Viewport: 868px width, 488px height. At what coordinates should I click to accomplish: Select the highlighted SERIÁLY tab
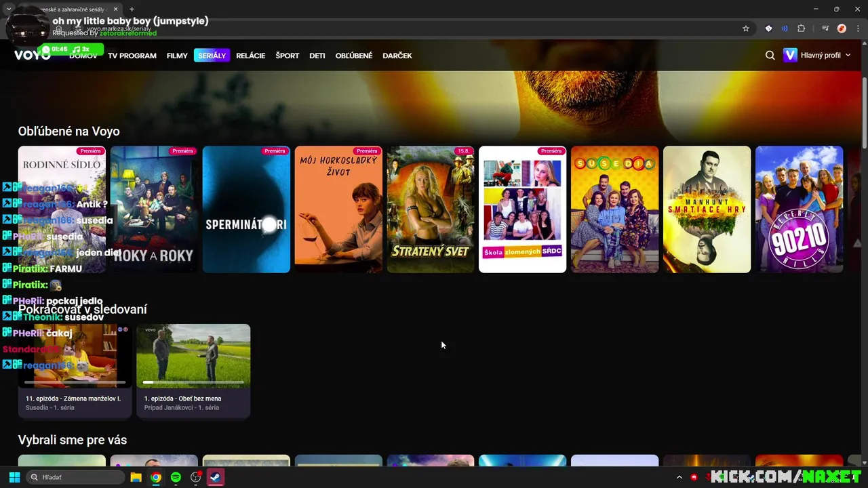212,56
